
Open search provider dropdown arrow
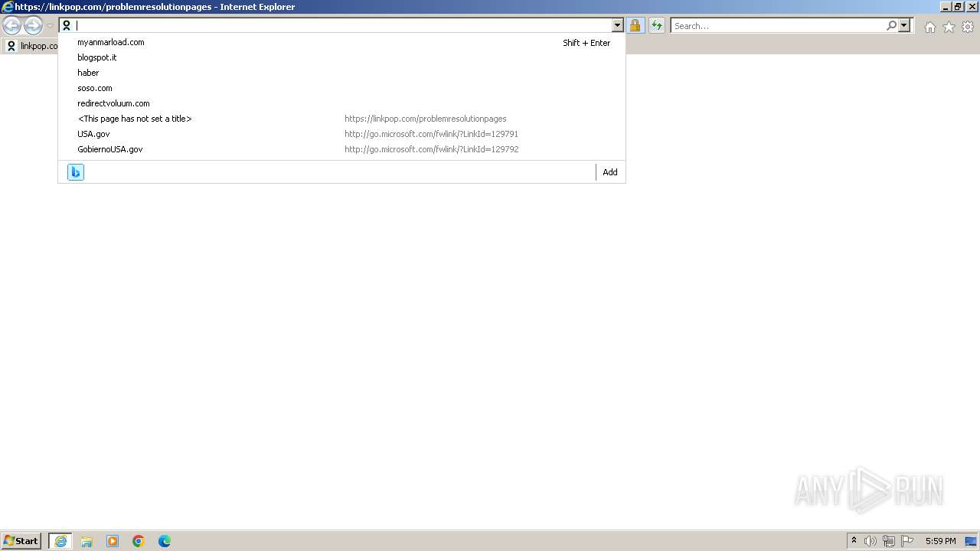(x=904, y=25)
